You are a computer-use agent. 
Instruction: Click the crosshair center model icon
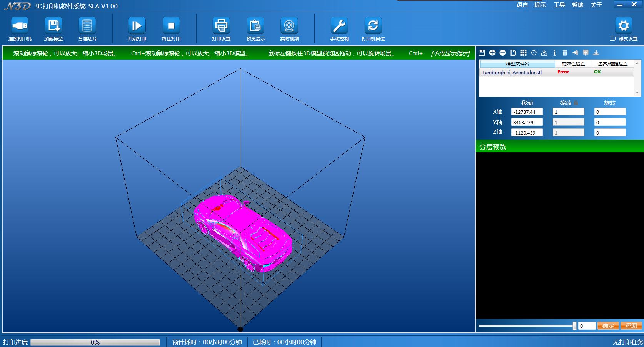[534, 53]
